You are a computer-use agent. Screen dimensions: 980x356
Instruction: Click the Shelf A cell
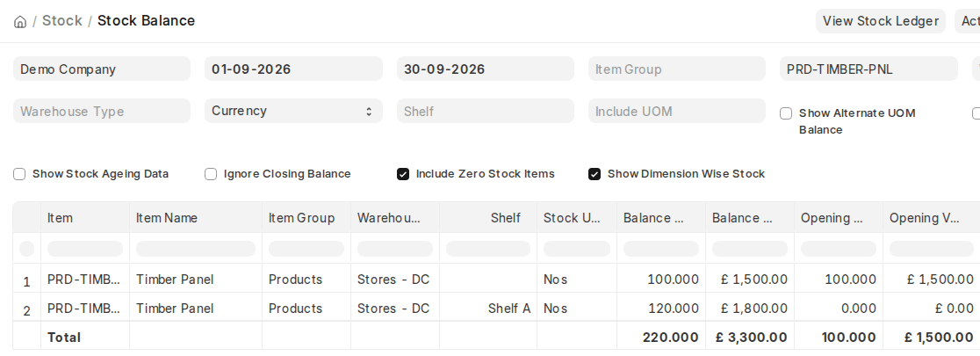click(488, 309)
